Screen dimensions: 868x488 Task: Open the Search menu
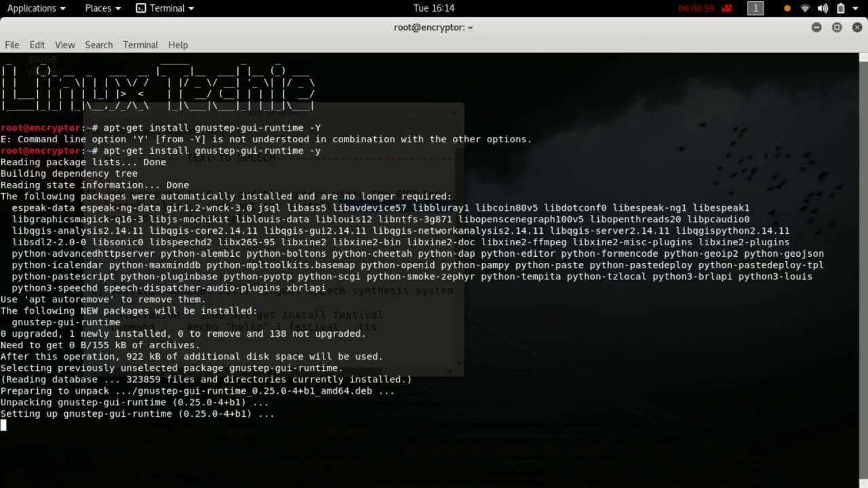point(99,45)
